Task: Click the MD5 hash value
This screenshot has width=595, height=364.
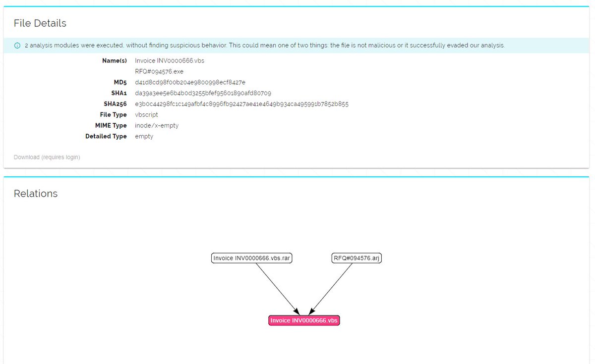Action: point(189,82)
